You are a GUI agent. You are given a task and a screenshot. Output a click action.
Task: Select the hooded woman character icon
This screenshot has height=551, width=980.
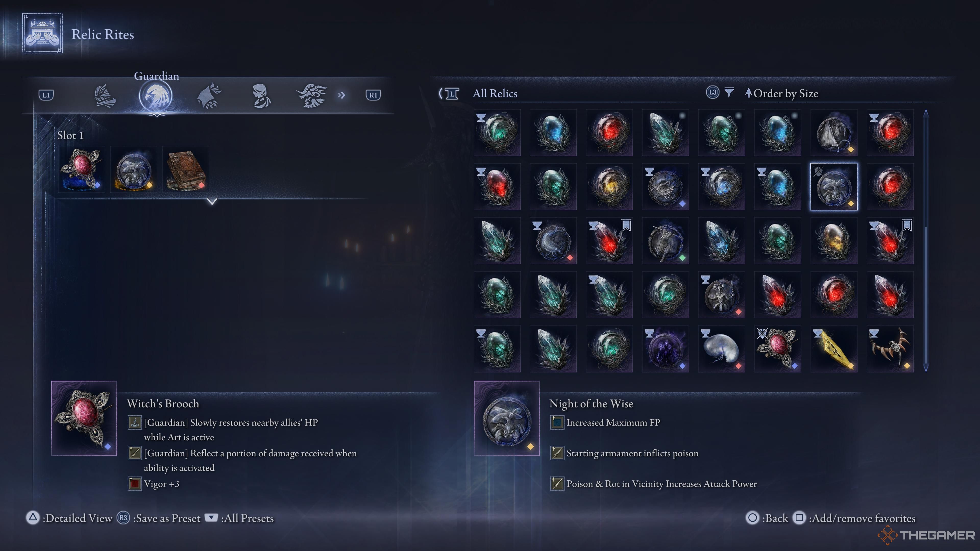click(x=261, y=96)
